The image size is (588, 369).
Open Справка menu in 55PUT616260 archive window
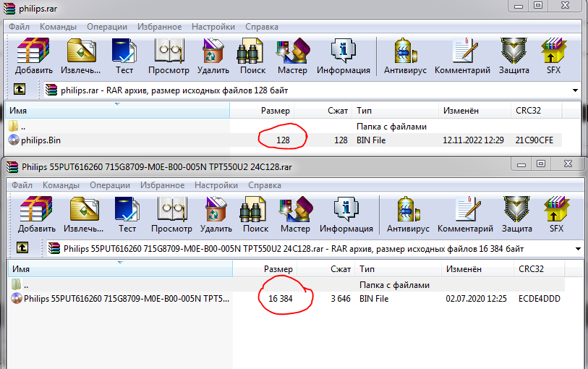(265, 185)
